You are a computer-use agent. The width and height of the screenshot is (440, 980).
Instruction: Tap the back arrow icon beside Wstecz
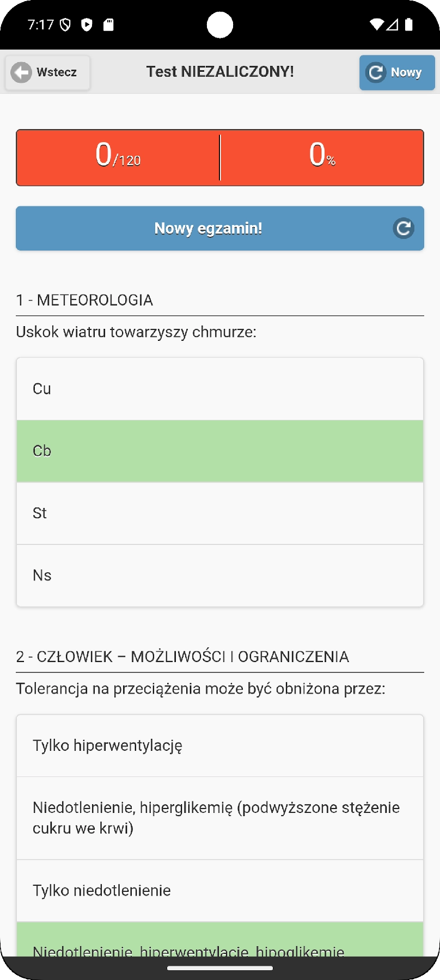[x=22, y=72]
